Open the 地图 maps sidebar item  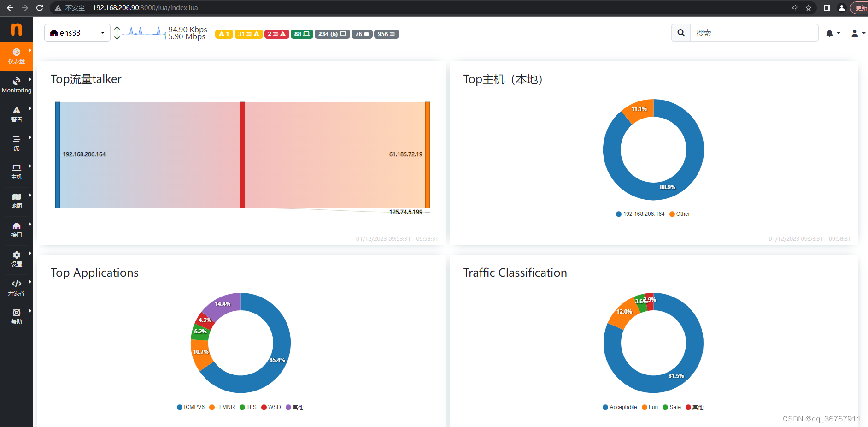point(17,201)
